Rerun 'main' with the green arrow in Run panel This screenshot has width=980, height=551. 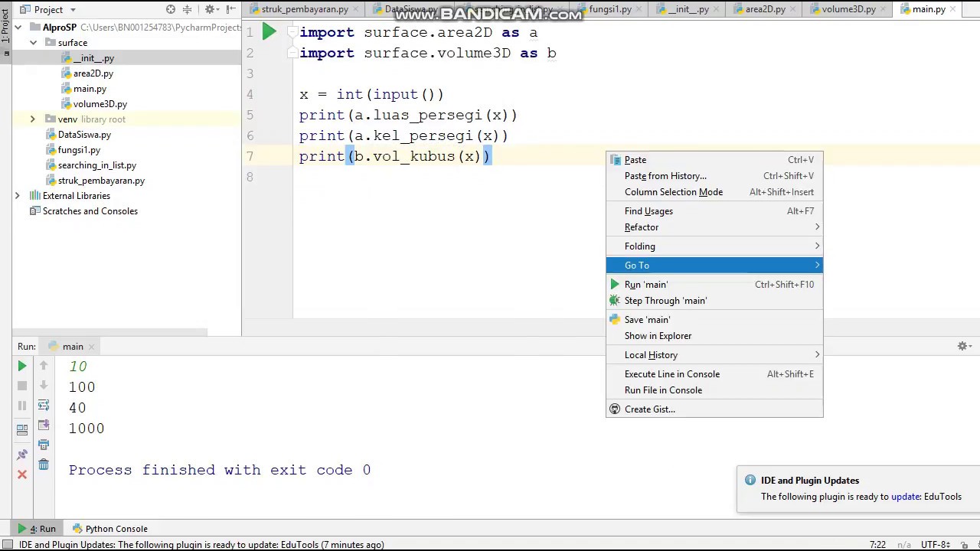click(22, 367)
